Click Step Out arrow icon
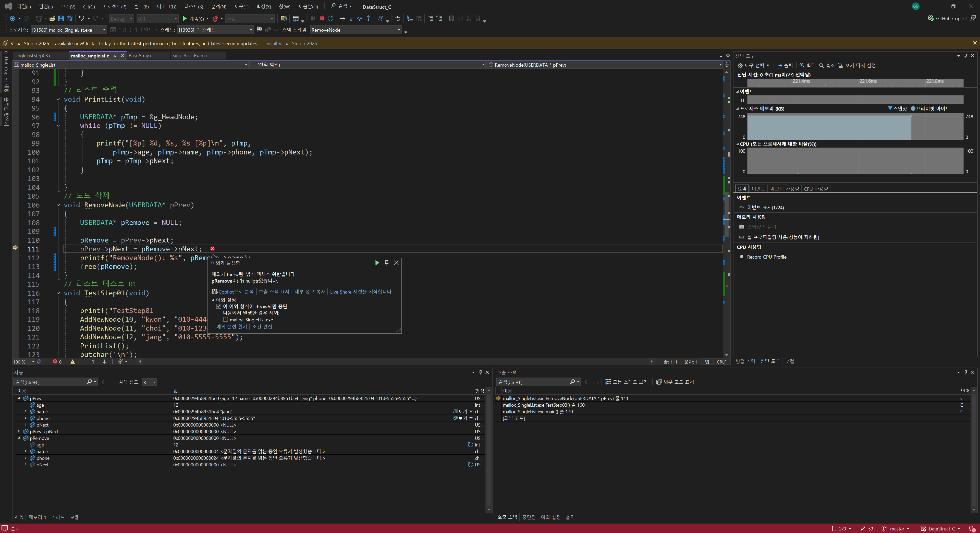The image size is (980, 533). pyautogui.click(x=368, y=18)
